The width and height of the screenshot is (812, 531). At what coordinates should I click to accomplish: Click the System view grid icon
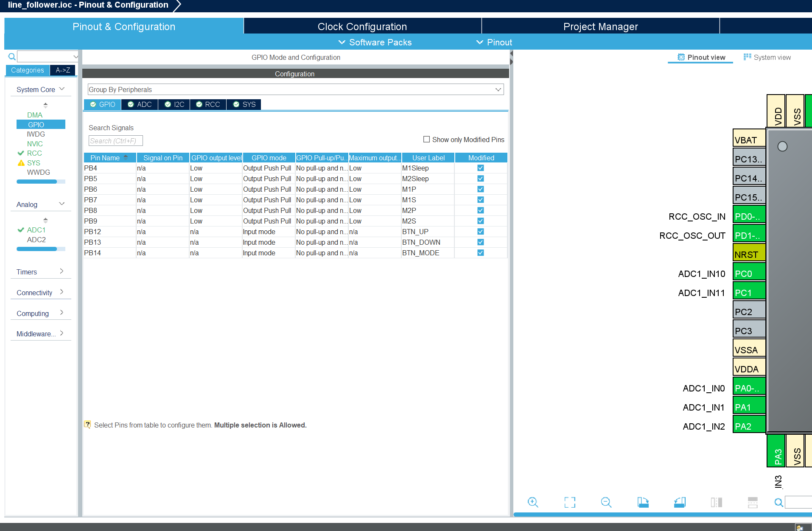(748, 57)
